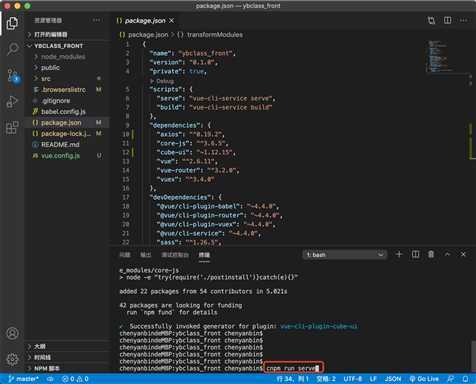The width and height of the screenshot is (476, 384).
Task: Synchronize changes icon in status bar
Action: 50,379
